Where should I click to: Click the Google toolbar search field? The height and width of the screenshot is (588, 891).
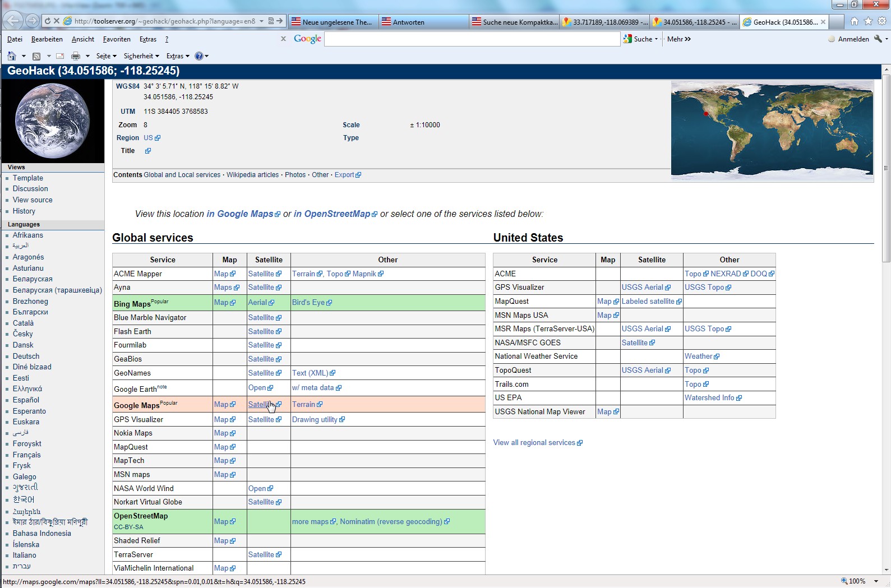coord(472,39)
